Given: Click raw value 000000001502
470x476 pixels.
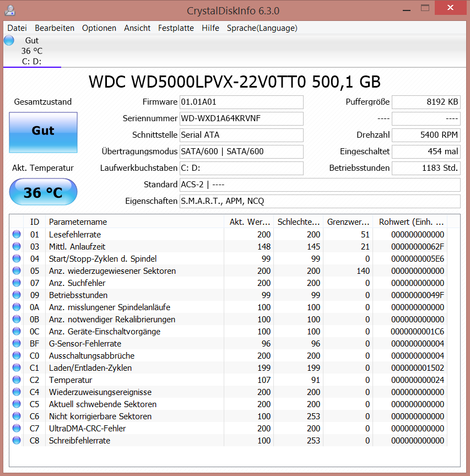Looking at the screenshot, I should pyautogui.click(x=418, y=368).
